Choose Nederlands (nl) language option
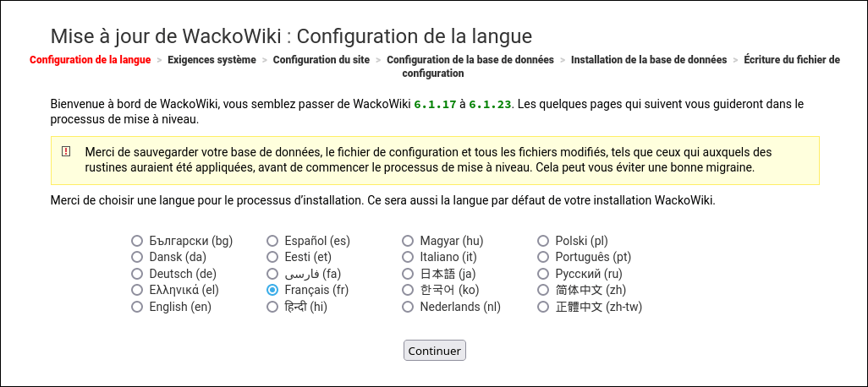 tap(408, 307)
